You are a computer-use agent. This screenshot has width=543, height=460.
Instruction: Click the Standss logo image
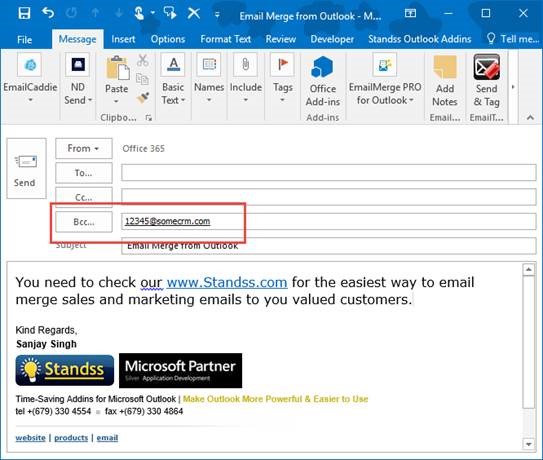65,370
